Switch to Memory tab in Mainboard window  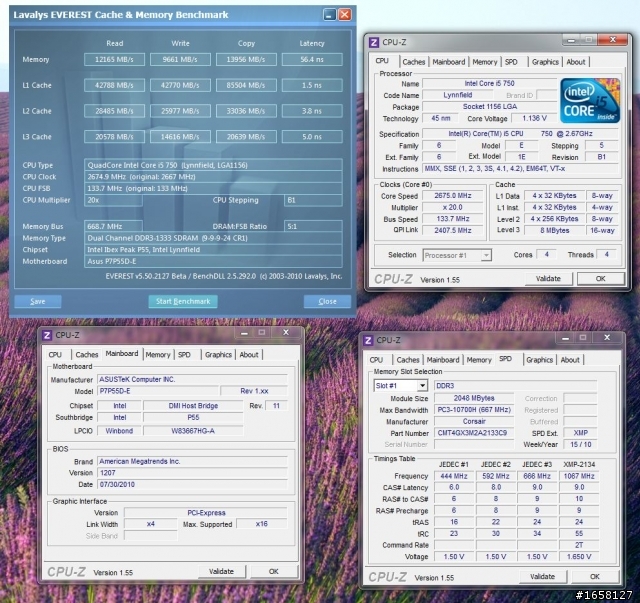(x=158, y=355)
